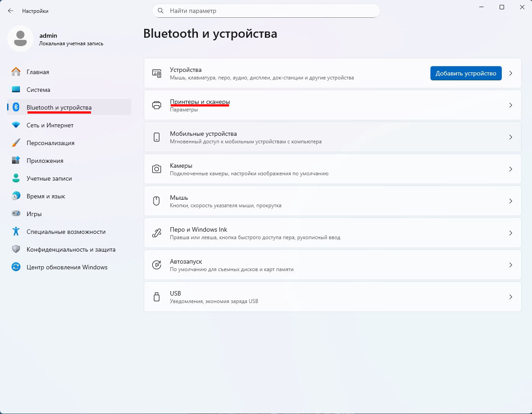
Task: Click the mobile phone icon
Action: 157,137
